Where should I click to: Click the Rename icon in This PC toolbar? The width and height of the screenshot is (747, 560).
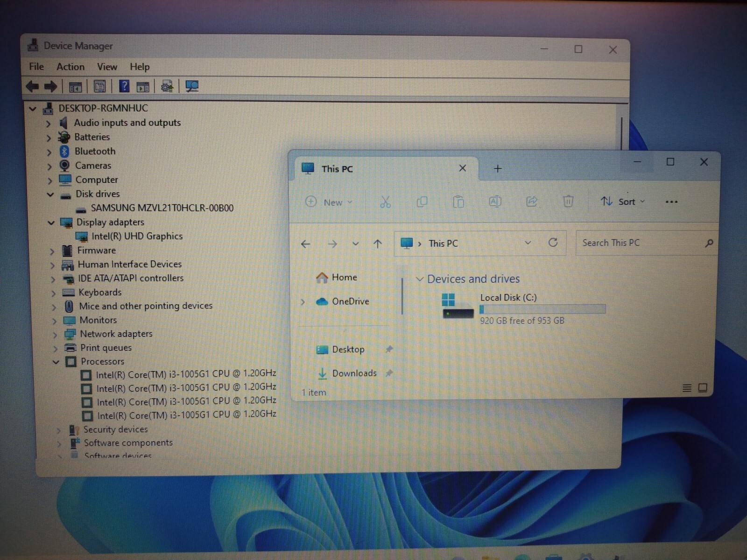495,202
